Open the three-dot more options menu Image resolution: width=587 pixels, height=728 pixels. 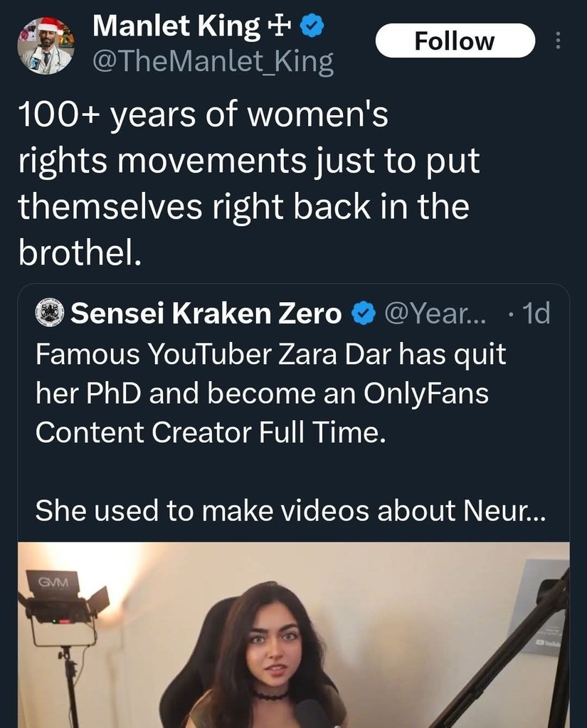[x=558, y=41]
